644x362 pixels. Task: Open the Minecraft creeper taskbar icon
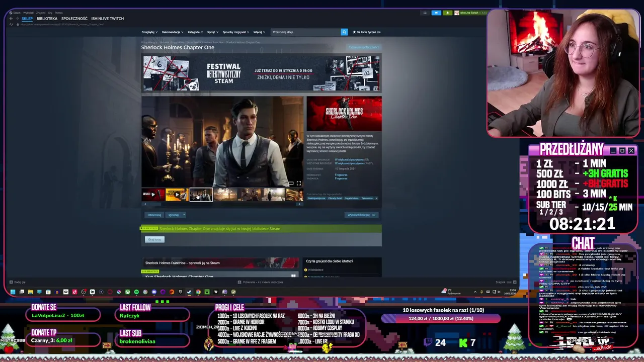[207, 292]
